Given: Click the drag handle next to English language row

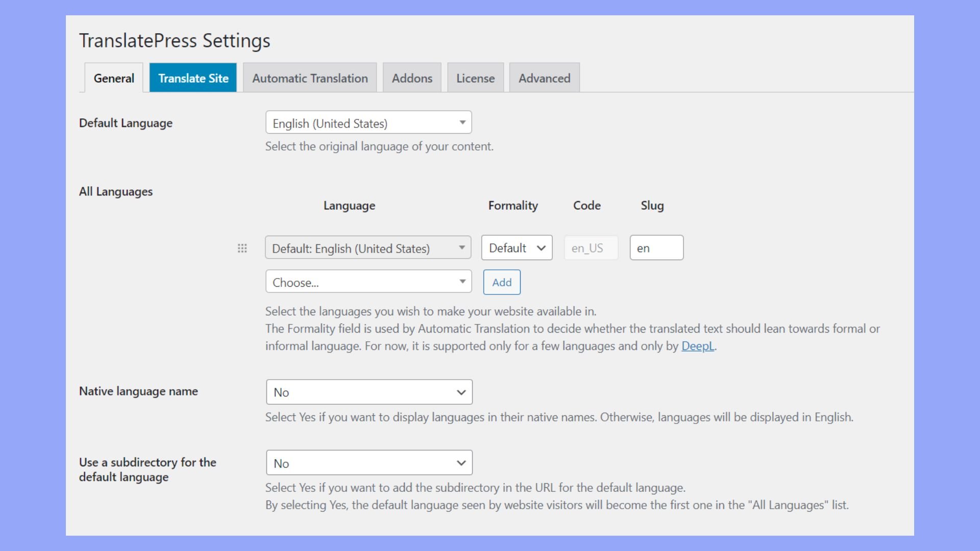Looking at the screenshot, I should [x=242, y=248].
